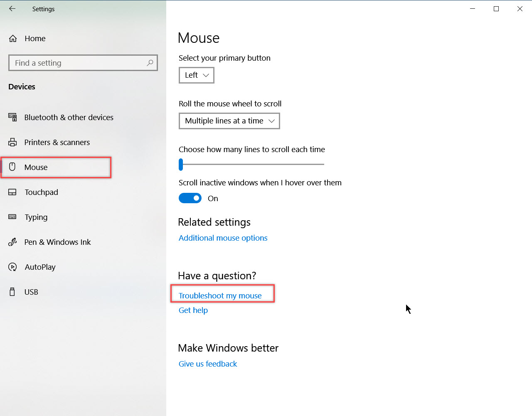The image size is (532, 416).
Task: Click the Typing keyboard icon
Action: 12,217
